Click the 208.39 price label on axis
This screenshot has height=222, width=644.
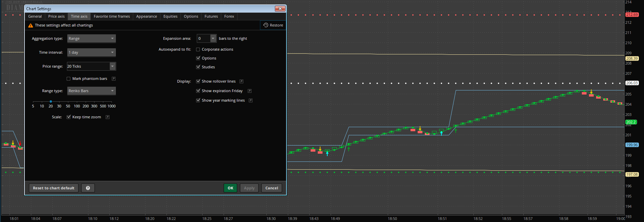pos(632,58)
